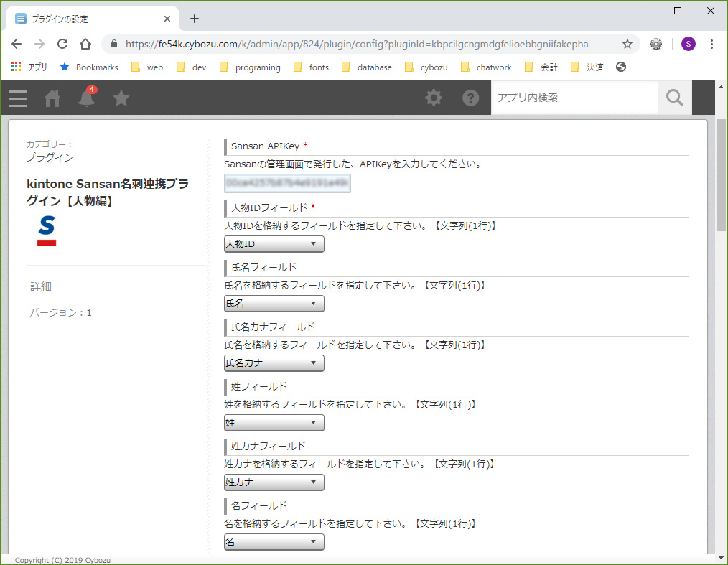Click the search magnifier button
The width and height of the screenshot is (728, 565).
(x=675, y=98)
